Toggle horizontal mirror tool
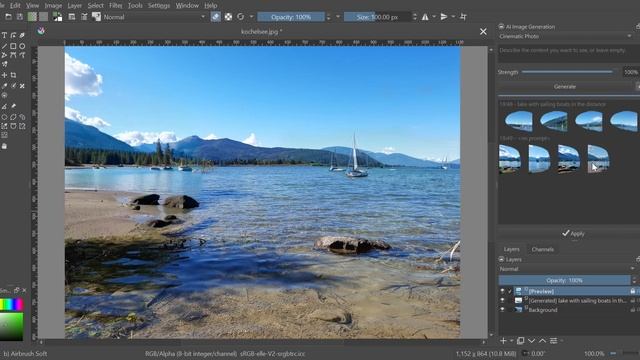640x360 pixels. pos(425,17)
